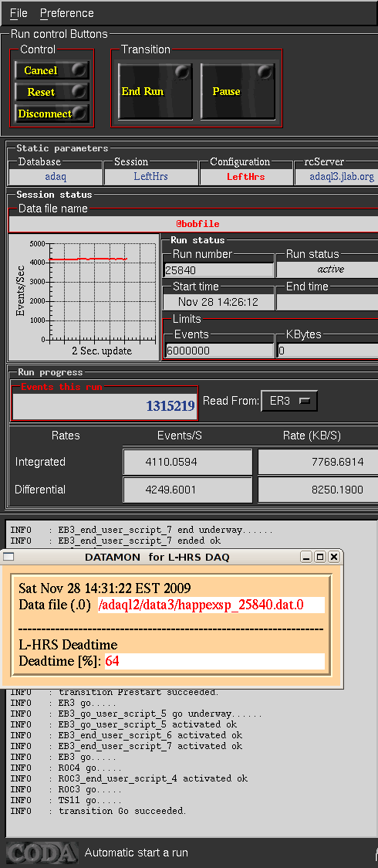
Task: Click the KBytes limit field
Action: tap(327, 351)
